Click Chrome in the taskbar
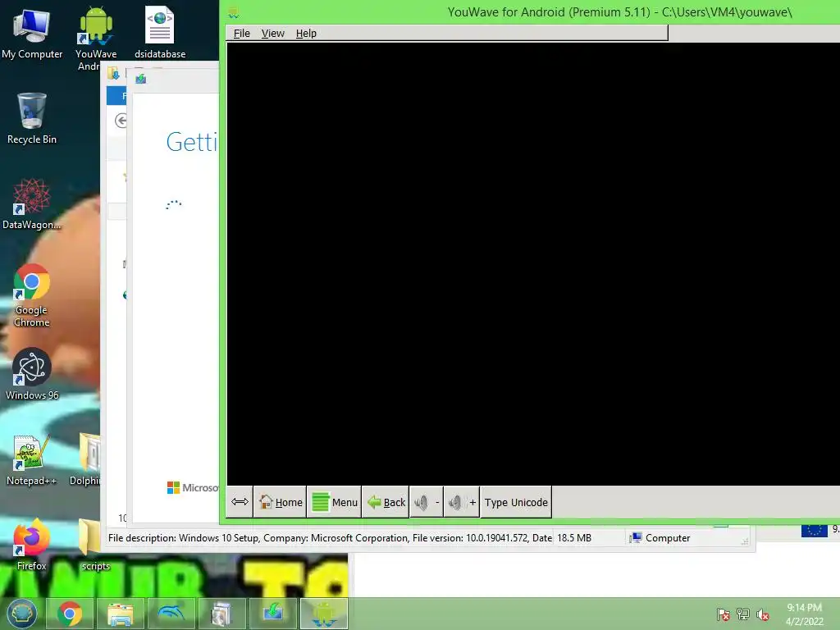This screenshot has width=840, height=630. click(70, 614)
